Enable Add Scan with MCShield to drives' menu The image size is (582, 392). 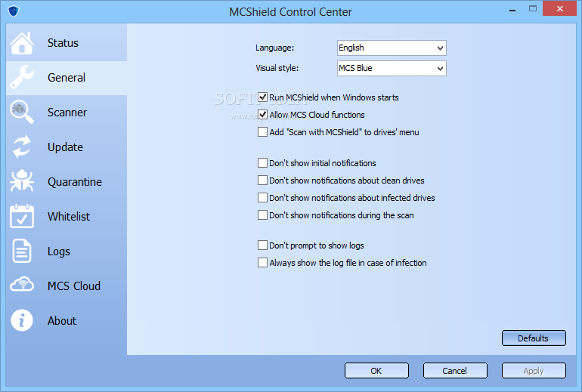tap(262, 132)
